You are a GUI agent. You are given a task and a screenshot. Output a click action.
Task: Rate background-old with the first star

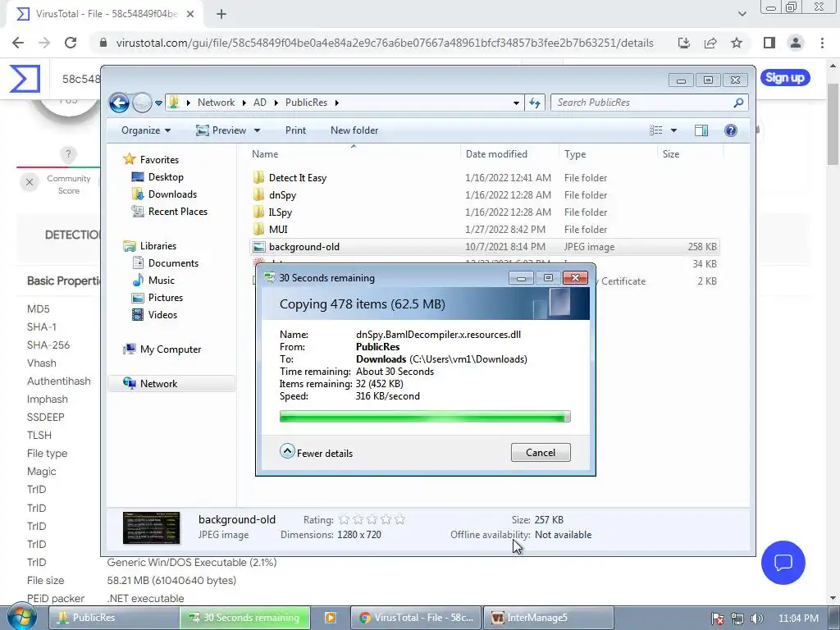(344, 519)
